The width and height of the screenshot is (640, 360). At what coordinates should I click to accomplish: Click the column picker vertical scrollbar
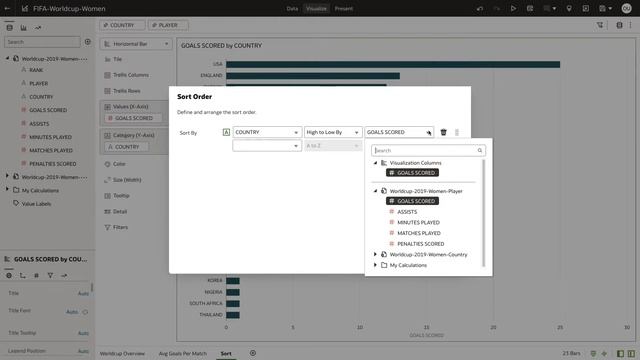[484, 213]
